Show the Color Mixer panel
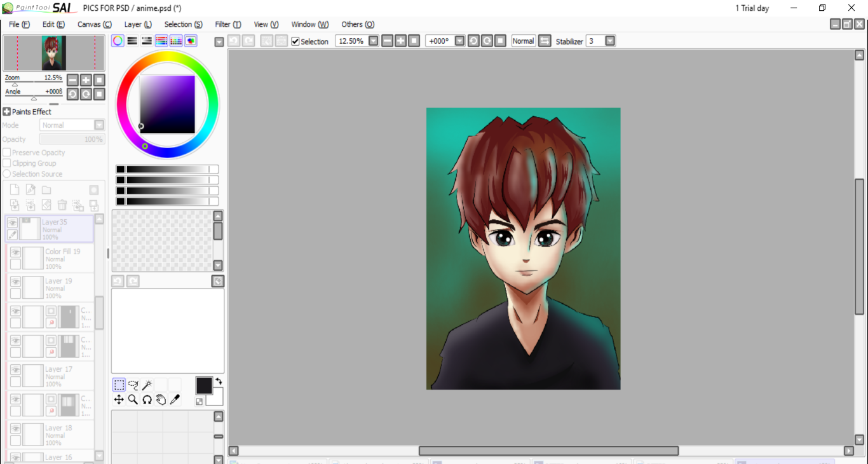Screen dimensions: 868x464 (x=161, y=41)
